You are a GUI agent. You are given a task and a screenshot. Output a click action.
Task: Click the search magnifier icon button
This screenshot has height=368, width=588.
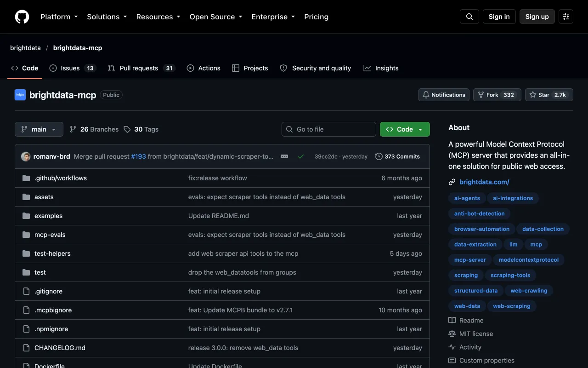click(469, 17)
